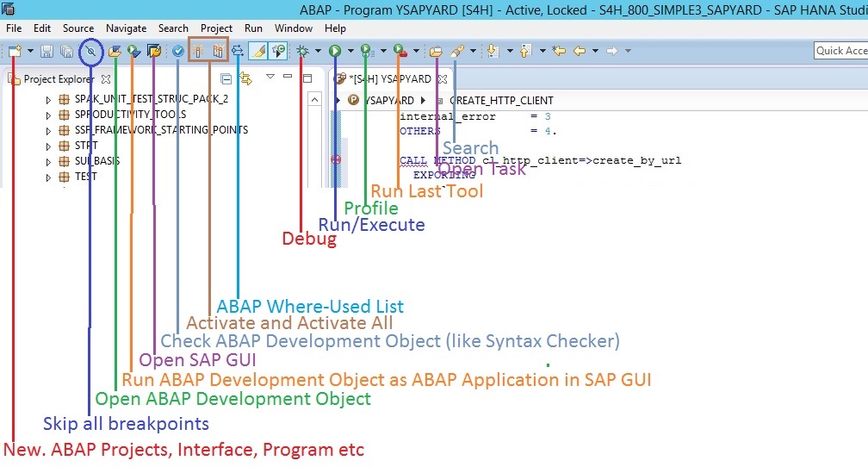Click the Back navigation arrow
This screenshot has height=473, width=868.
pos(580,51)
